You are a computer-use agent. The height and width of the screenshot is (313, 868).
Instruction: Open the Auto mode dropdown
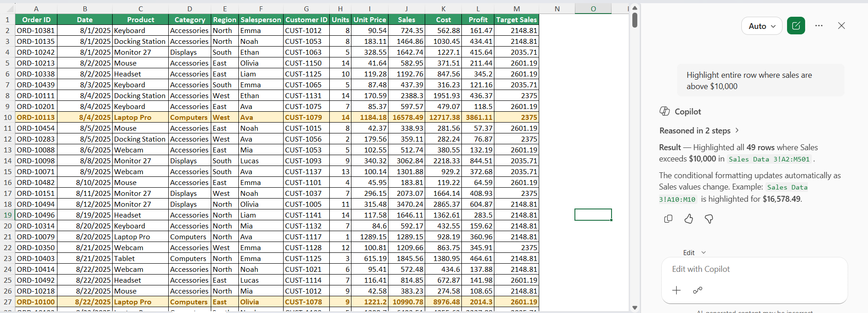(x=762, y=26)
